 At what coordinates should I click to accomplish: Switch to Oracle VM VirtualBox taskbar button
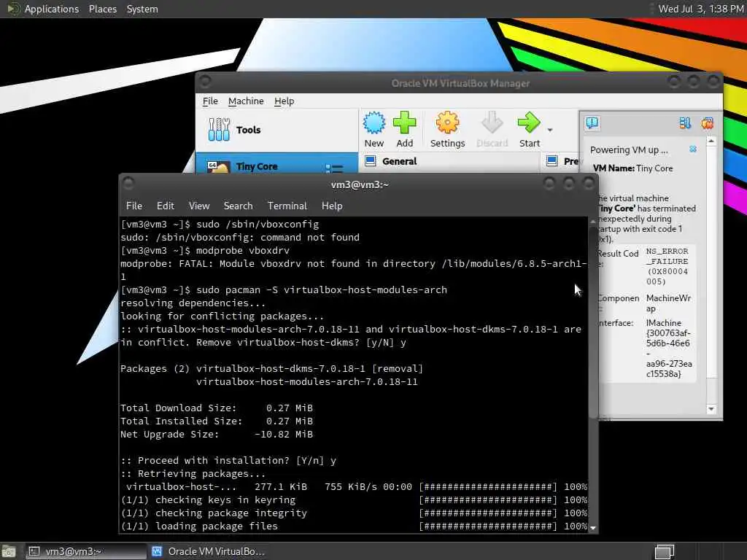(x=208, y=551)
